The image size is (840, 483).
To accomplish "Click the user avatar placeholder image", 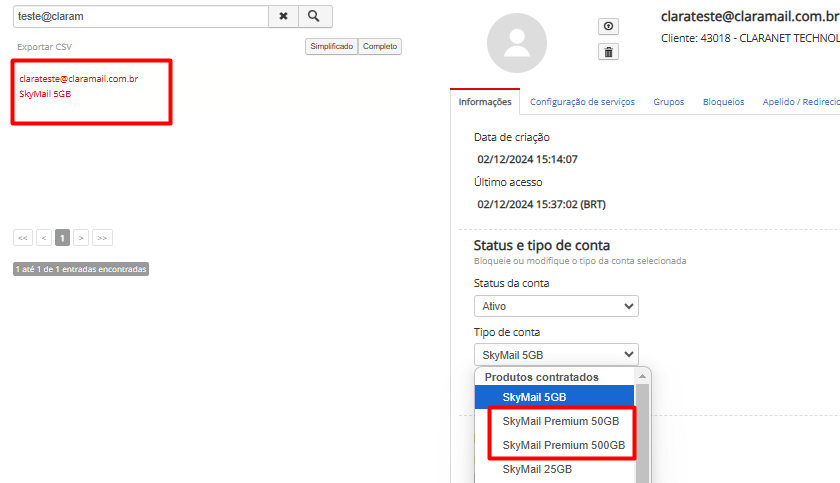I will [517, 43].
